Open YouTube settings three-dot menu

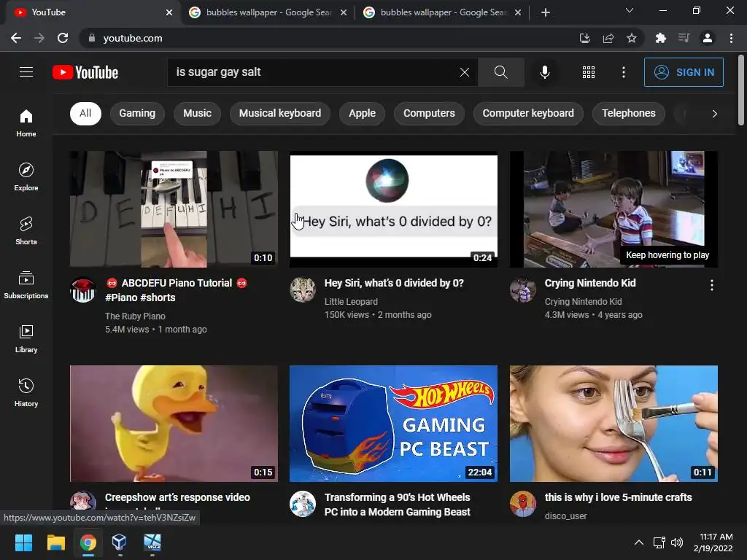(x=623, y=72)
